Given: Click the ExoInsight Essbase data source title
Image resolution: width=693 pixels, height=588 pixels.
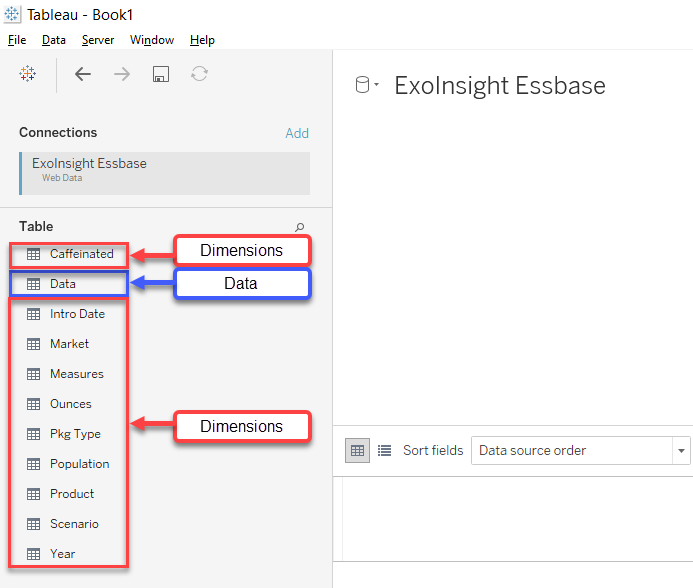Looking at the screenshot, I should pyautogui.click(x=500, y=85).
